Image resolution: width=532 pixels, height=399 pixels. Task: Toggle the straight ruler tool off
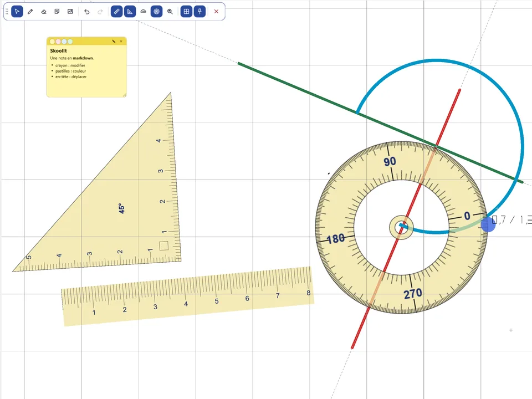coord(117,12)
